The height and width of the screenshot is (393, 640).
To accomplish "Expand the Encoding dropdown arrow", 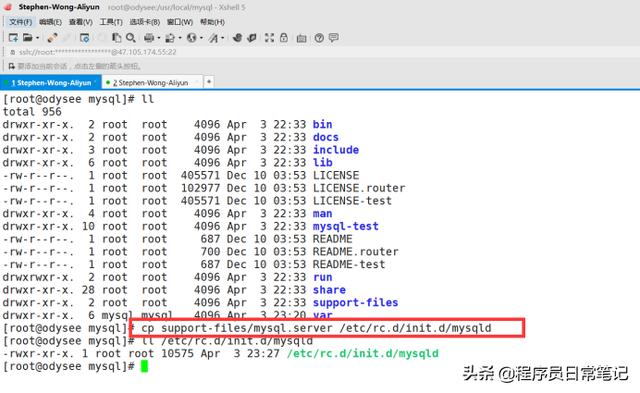I will coord(201,38).
